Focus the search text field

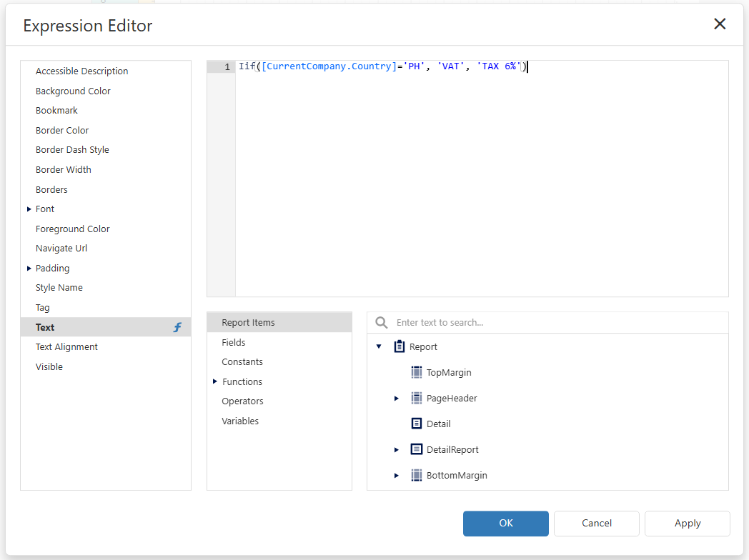tap(557, 322)
